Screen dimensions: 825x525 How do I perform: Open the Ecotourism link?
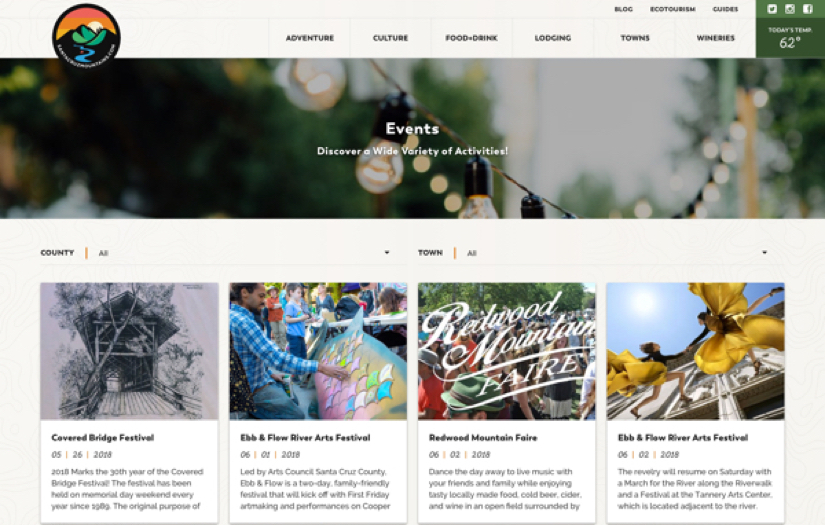[x=672, y=9]
